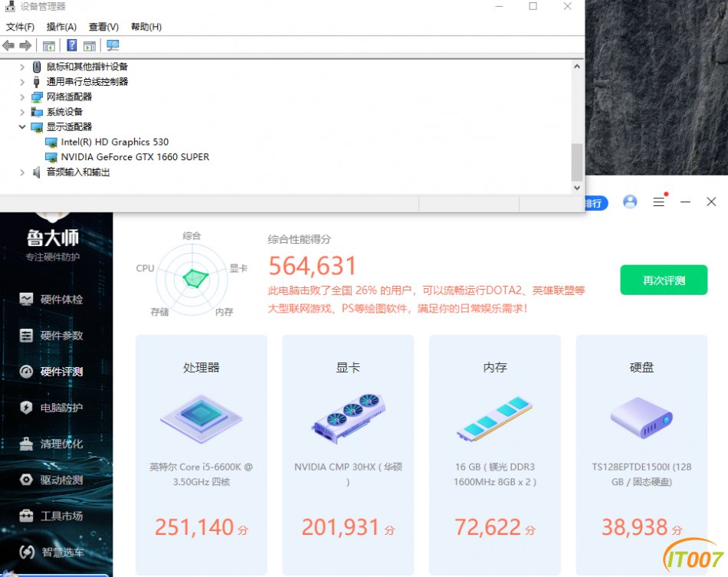
Task: Click the mouse device category icon
Action: point(37,67)
